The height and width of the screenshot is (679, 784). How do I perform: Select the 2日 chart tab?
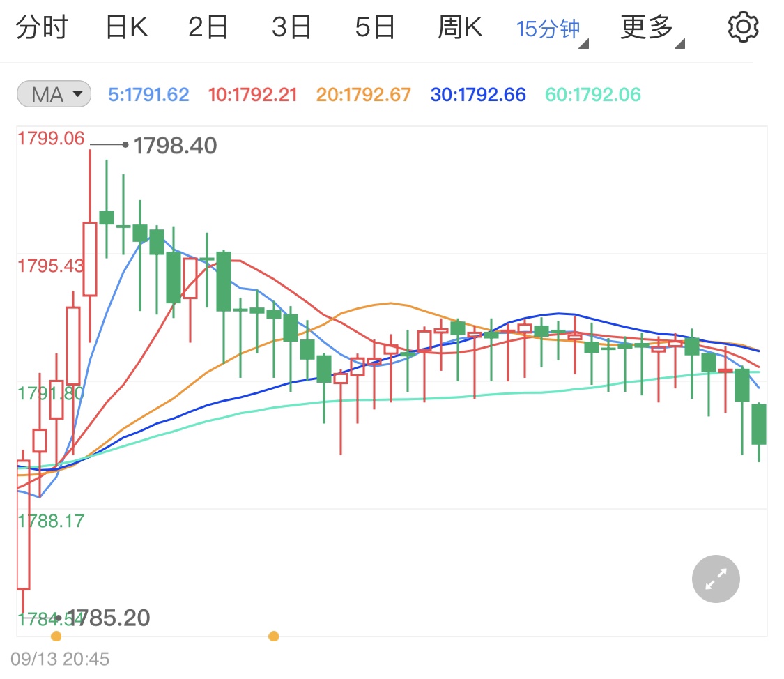point(208,27)
